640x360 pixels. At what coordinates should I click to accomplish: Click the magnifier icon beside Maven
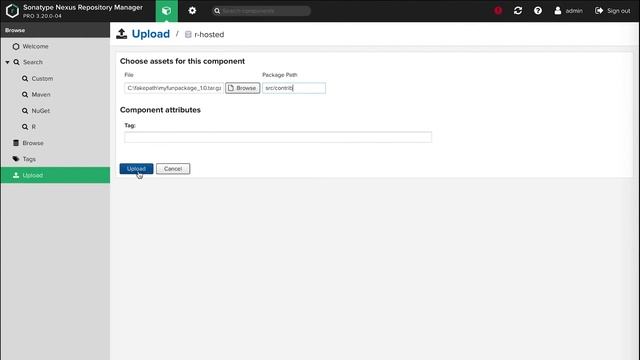click(x=25, y=95)
